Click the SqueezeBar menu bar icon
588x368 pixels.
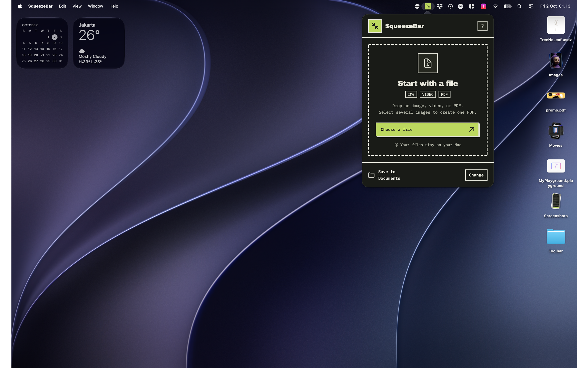(x=428, y=6)
